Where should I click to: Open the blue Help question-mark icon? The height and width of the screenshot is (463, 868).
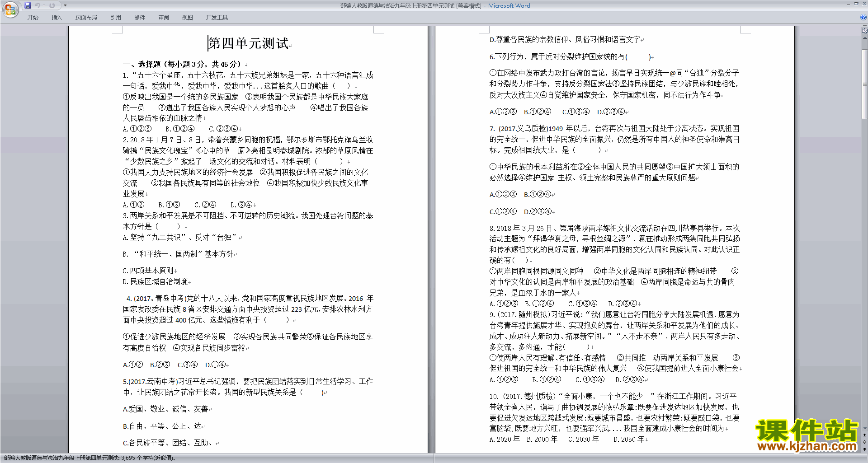click(863, 17)
